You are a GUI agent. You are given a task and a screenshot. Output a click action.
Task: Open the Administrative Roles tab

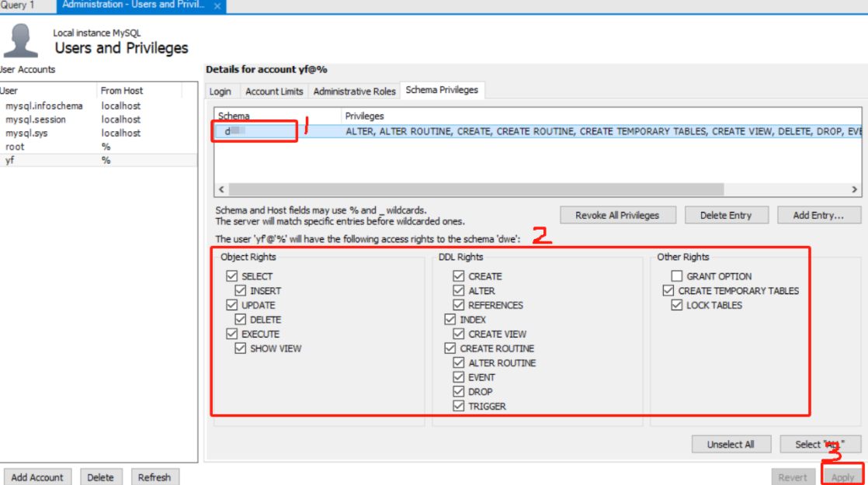click(x=354, y=92)
